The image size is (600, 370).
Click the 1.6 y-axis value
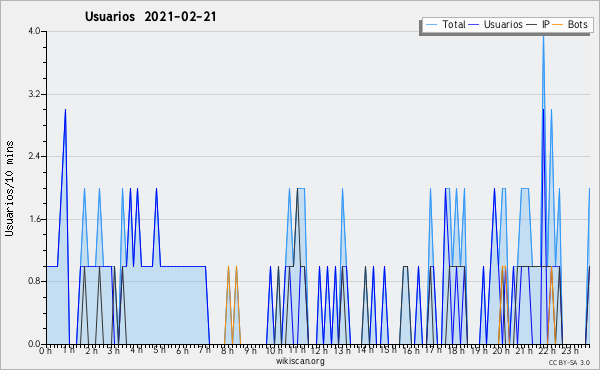[x=34, y=219]
